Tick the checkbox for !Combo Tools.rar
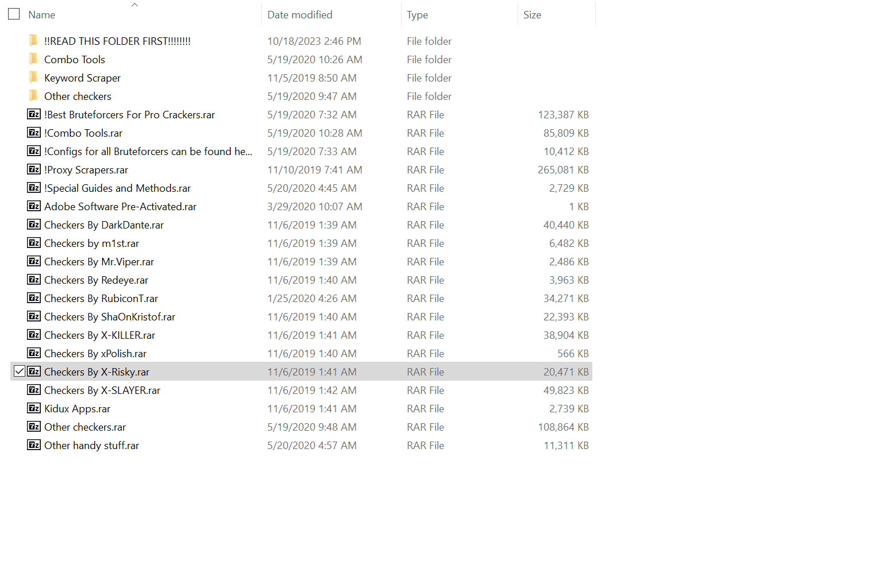Image resolution: width=894 pixels, height=588 pixels. point(19,133)
